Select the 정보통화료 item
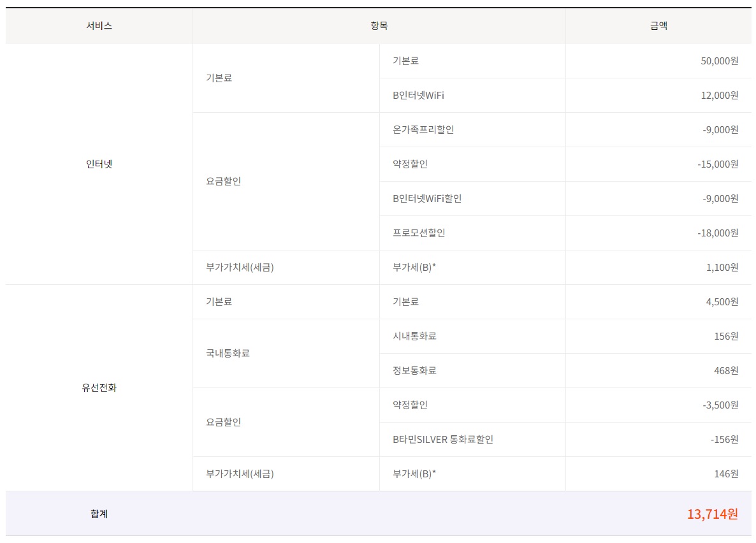 [x=414, y=370]
